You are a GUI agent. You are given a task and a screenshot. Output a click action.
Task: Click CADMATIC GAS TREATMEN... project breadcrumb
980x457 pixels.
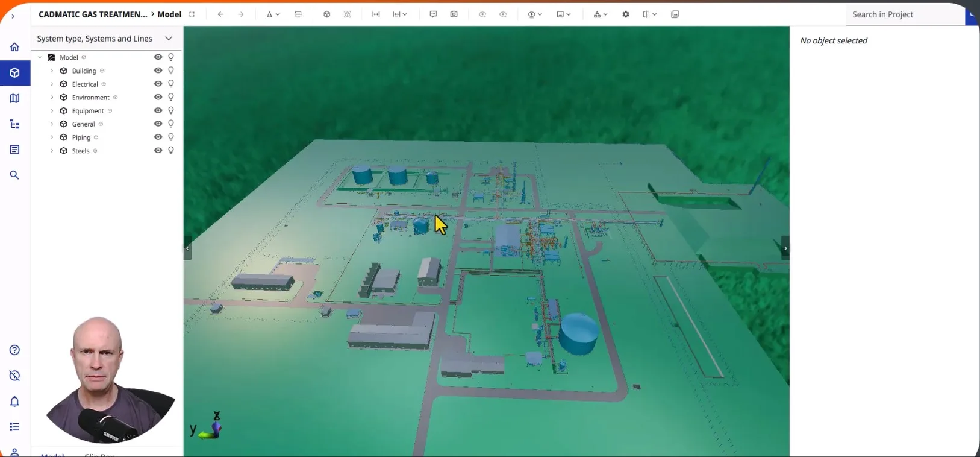[x=93, y=14]
